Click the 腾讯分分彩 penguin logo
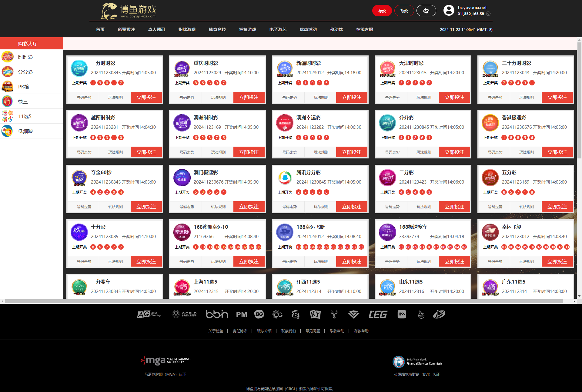 coord(285,178)
